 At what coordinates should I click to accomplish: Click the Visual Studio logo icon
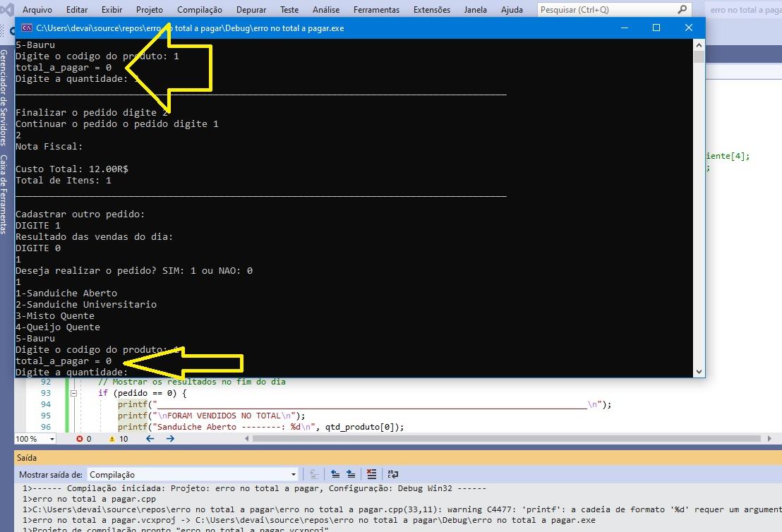click(7, 10)
